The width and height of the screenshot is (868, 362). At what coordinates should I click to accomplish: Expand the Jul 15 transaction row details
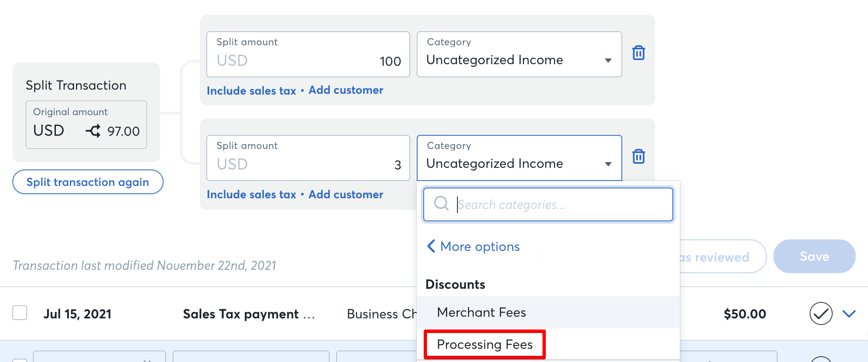coord(849,314)
